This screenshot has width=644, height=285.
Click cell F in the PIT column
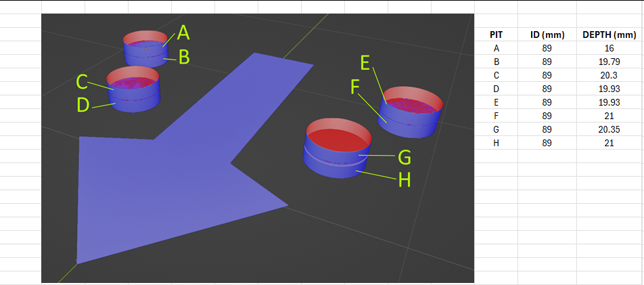[496, 116]
